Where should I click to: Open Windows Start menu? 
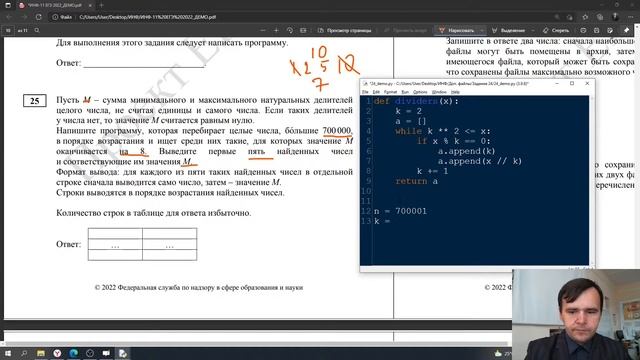(x=8, y=353)
